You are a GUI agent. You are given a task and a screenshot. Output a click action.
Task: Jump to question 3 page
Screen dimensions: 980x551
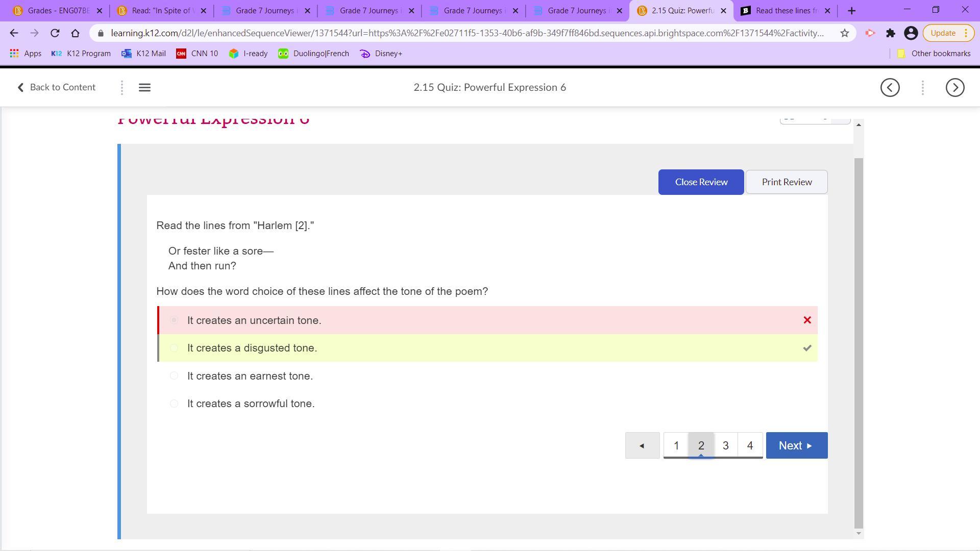(725, 445)
